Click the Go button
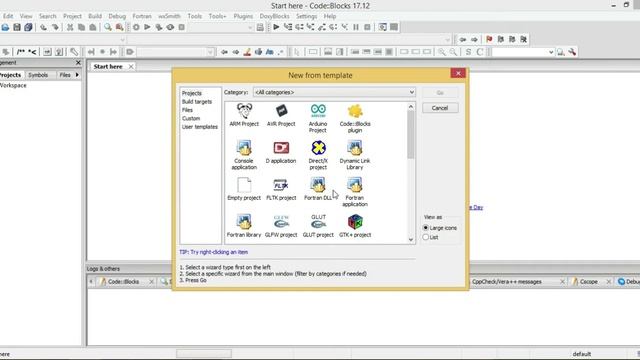The width and height of the screenshot is (640, 360). click(x=440, y=93)
